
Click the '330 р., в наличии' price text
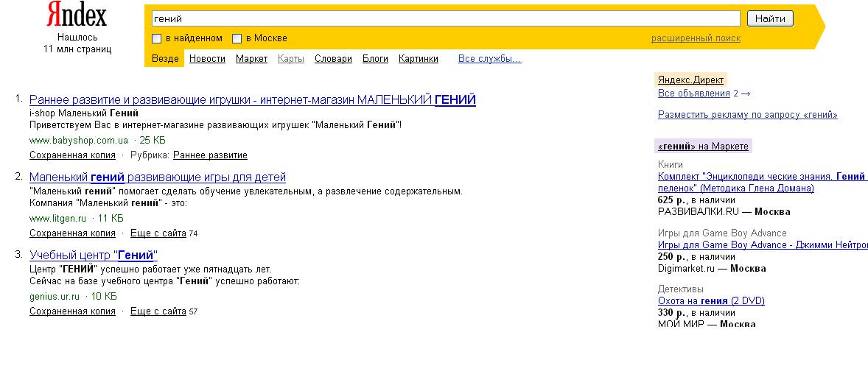pyautogui.click(x=696, y=314)
